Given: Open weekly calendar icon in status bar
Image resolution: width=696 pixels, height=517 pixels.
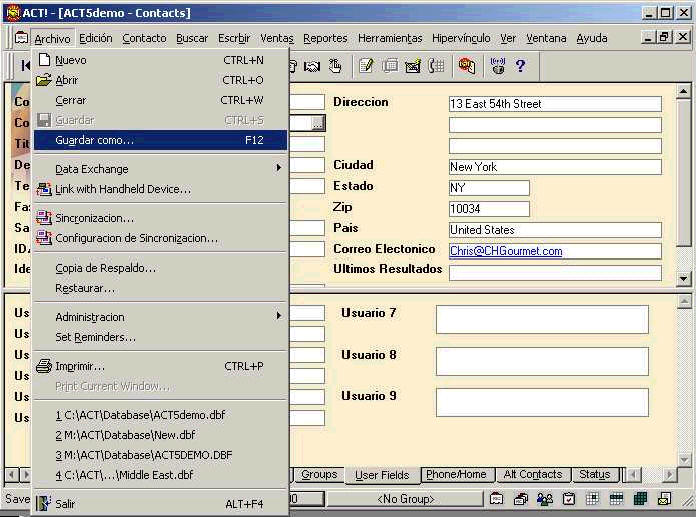Looking at the screenshot, I should [x=617, y=499].
